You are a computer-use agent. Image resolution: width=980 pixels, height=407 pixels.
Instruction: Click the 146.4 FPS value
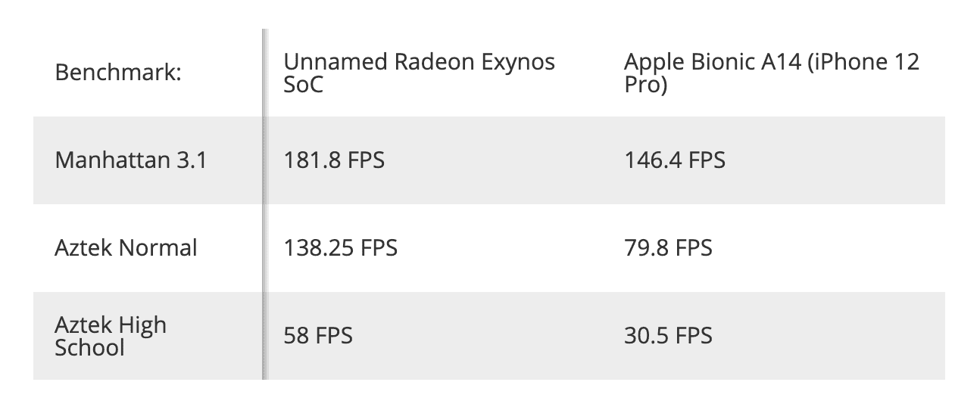click(x=674, y=160)
